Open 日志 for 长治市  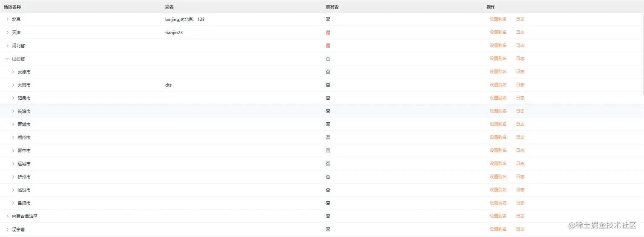(x=520, y=111)
